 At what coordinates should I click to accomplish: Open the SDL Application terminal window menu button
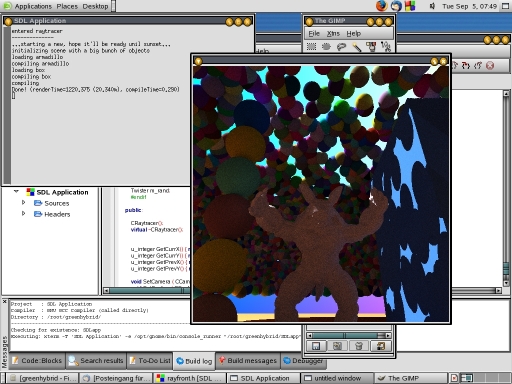coord(8,22)
